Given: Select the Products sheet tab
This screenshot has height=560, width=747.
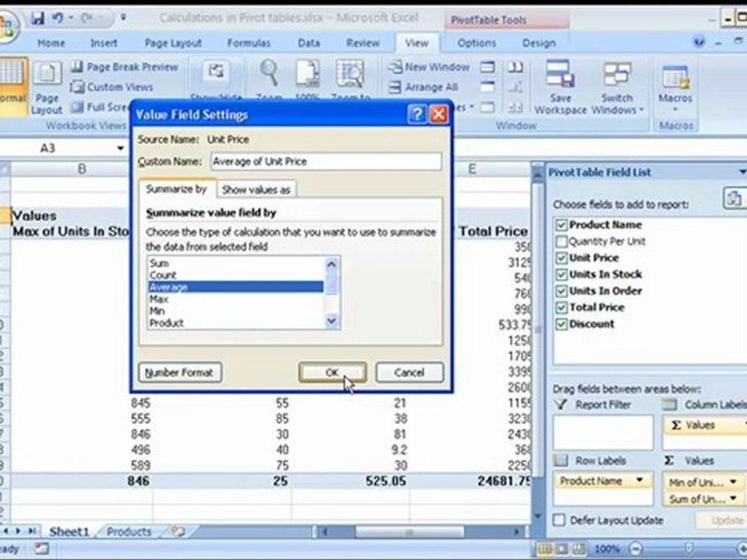Looking at the screenshot, I should (x=128, y=531).
